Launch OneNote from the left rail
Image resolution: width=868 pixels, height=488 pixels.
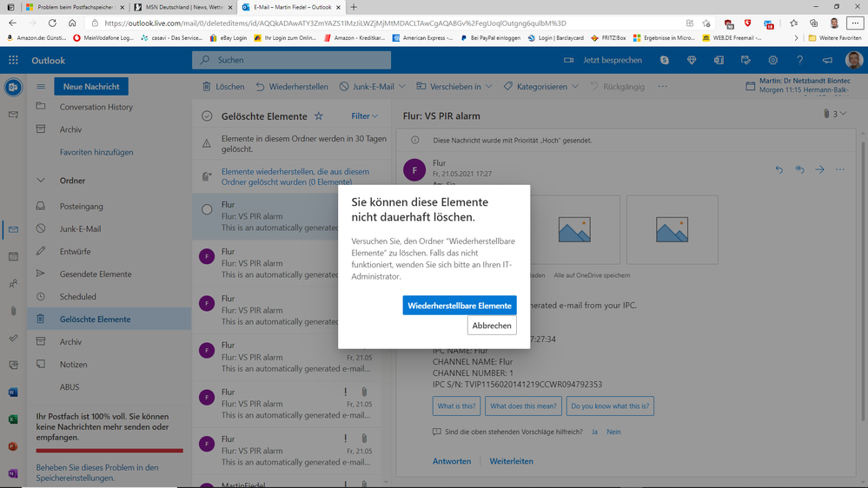[13, 473]
